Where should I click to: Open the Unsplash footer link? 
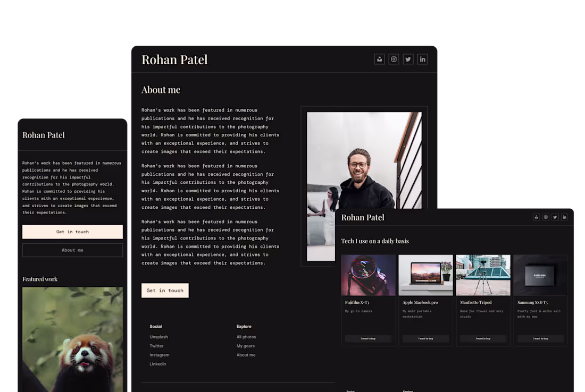tap(158, 336)
